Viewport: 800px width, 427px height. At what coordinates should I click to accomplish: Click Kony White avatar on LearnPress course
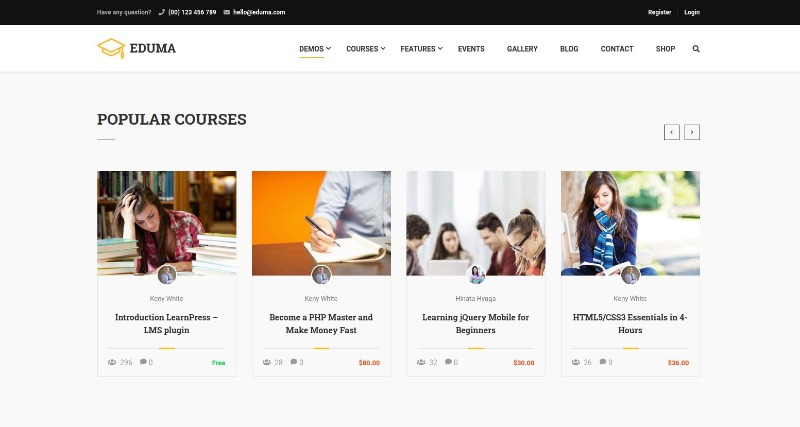[x=167, y=275]
